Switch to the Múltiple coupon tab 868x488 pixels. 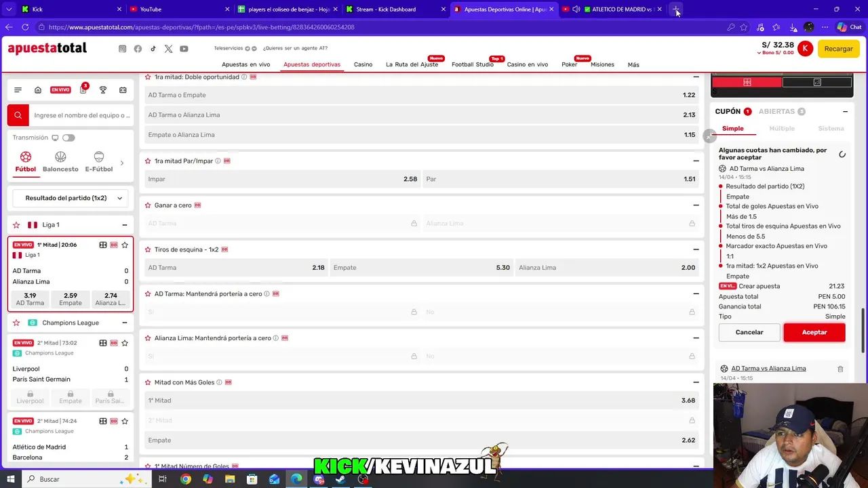tap(782, 128)
